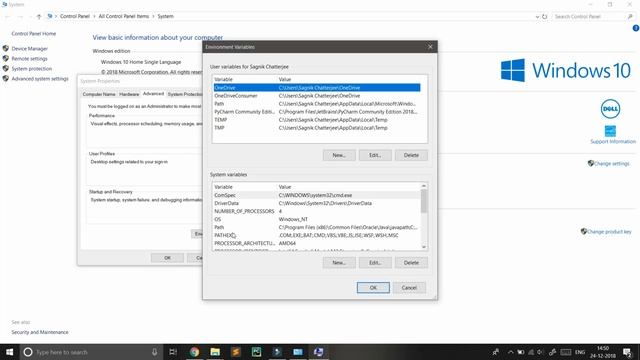Viewport: 640px width, 360px height.
Task: Select PyCharm Community Edition variable row
Action: pyautogui.click(x=317, y=112)
